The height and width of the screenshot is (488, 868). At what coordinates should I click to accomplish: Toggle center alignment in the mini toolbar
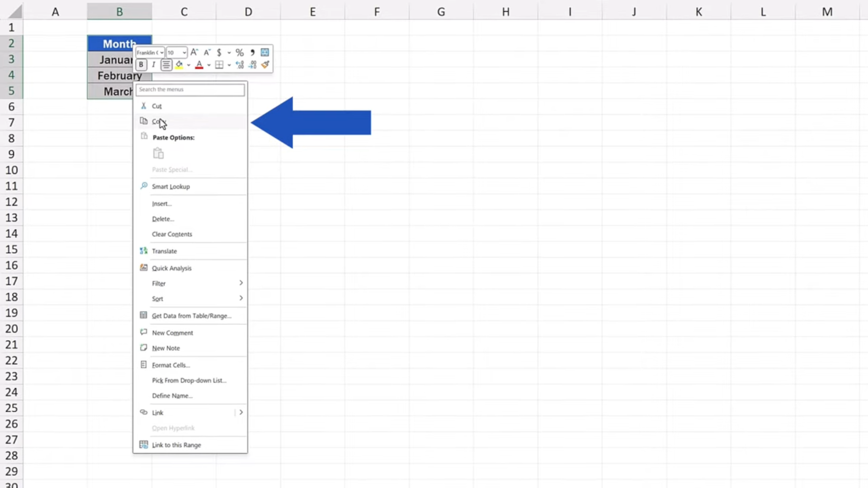(x=166, y=64)
